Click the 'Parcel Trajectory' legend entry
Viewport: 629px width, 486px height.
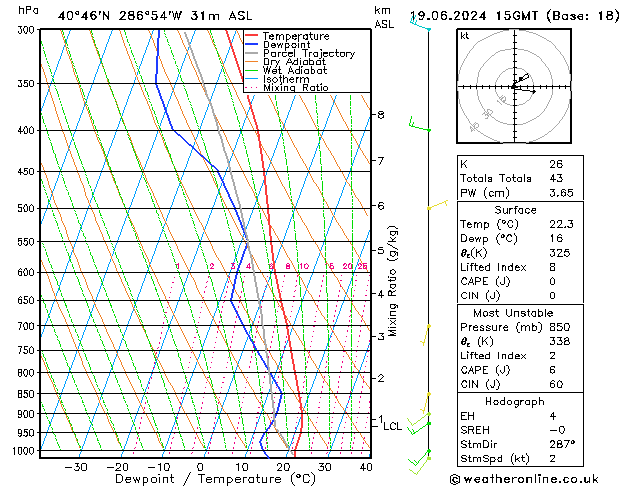[309, 53]
